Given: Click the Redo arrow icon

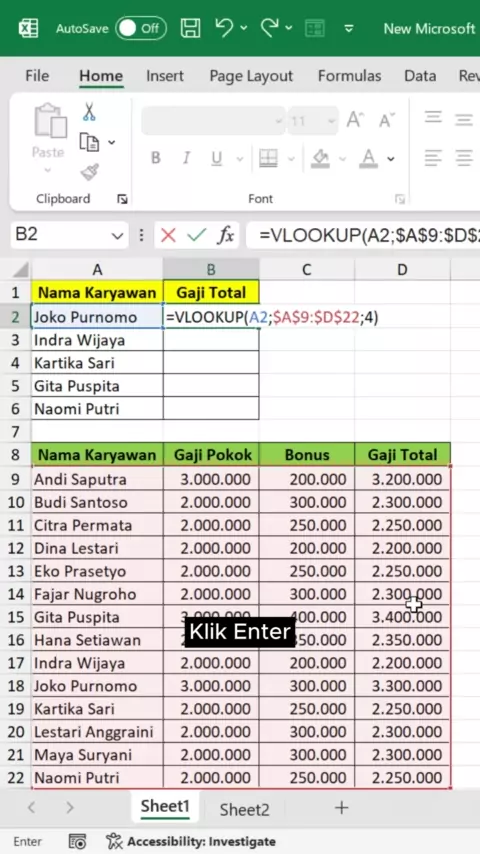Looking at the screenshot, I should click(270, 27).
